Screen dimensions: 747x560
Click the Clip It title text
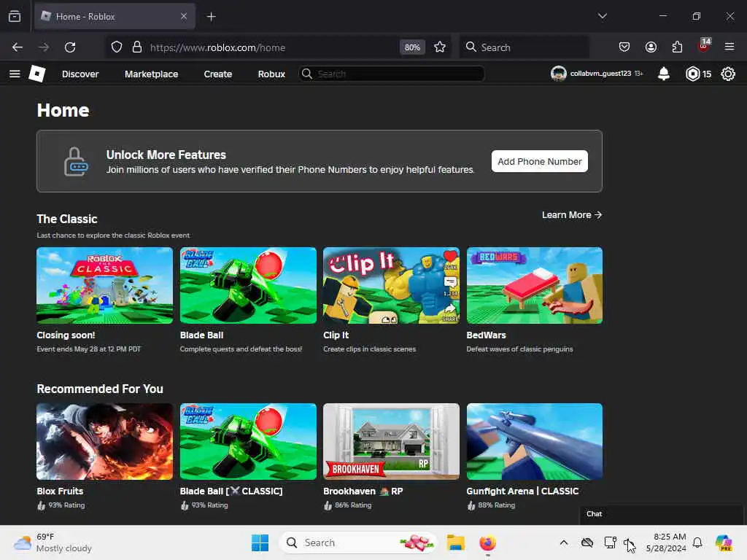336,335
